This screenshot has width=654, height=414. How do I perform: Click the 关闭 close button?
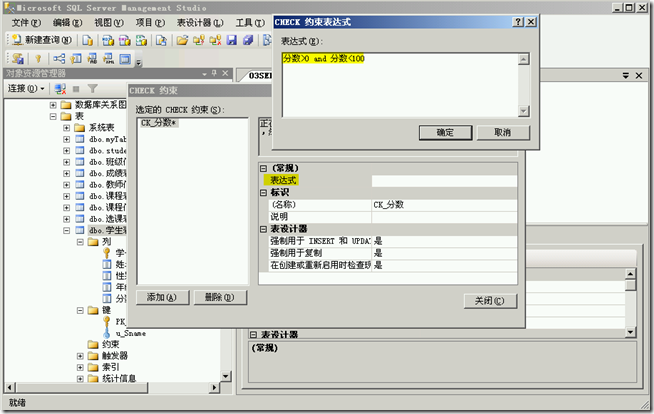coord(490,301)
